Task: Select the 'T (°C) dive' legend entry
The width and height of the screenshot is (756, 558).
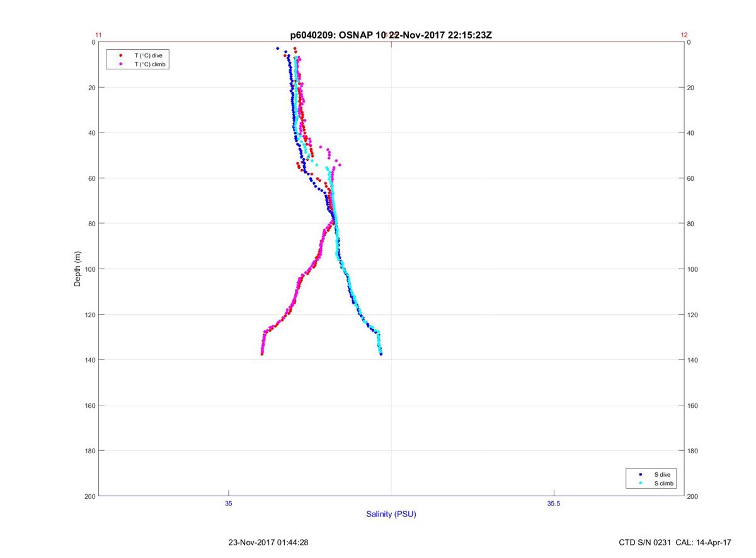Action: click(x=148, y=55)
